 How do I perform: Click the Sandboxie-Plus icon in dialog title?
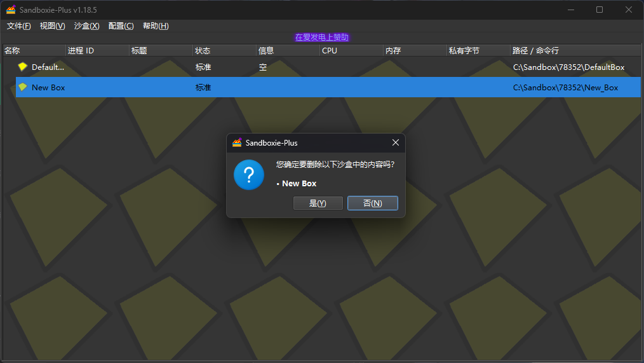point(237,142)
